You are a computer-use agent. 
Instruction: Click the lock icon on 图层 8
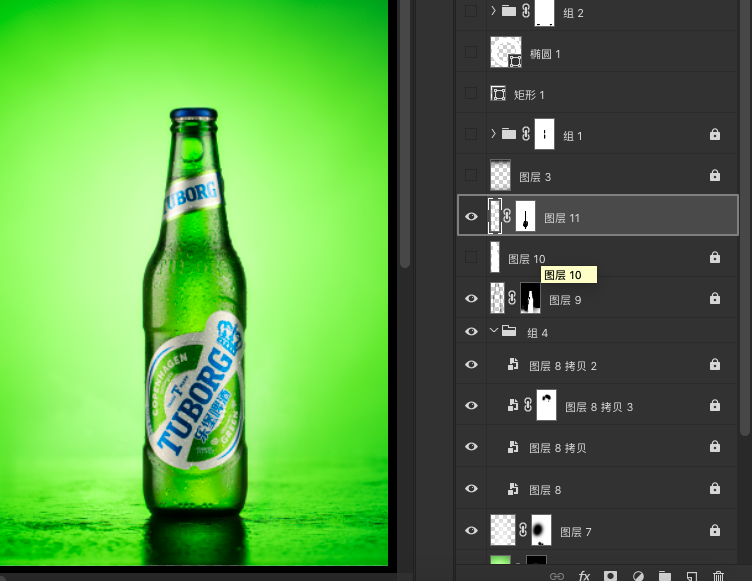pos(715,488)
